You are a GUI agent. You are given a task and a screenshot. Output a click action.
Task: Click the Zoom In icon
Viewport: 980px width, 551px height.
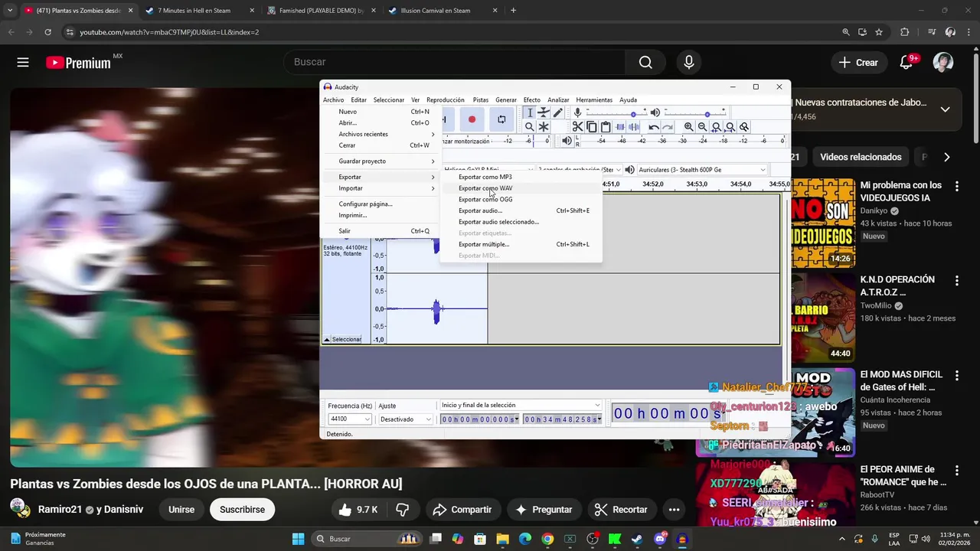pyautogui.click(x=688, y=127)
